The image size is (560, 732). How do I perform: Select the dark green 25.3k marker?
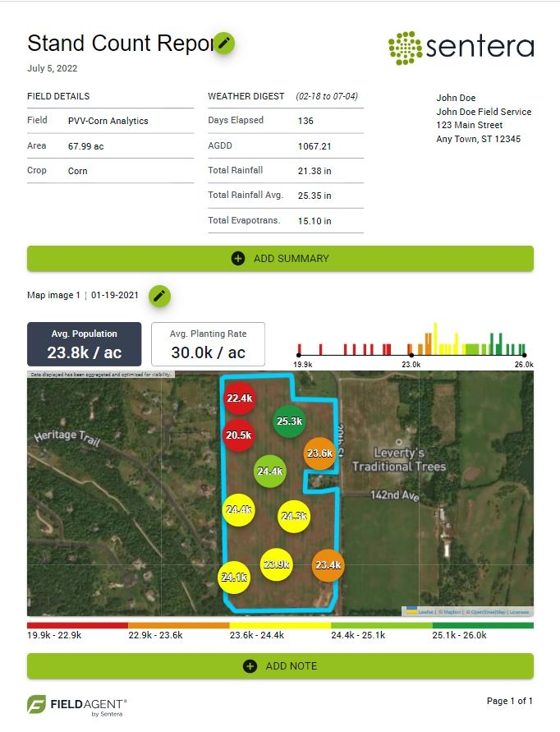click(289, 421)
